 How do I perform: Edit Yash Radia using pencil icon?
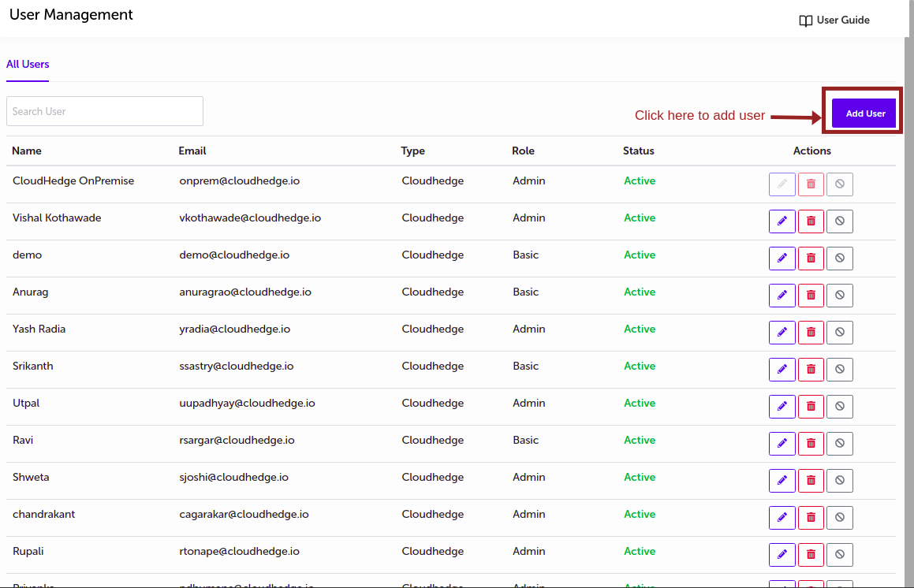tap(782, 333)
